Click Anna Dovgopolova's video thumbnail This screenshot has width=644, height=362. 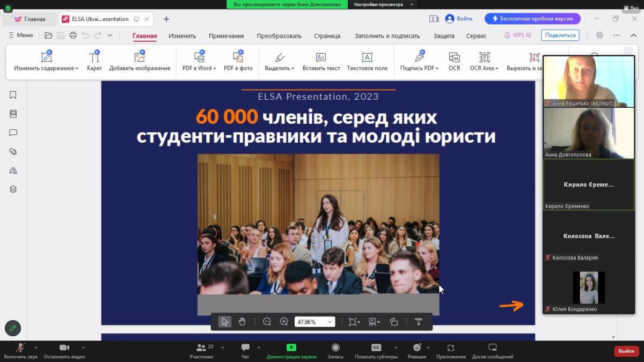(589, 133)
